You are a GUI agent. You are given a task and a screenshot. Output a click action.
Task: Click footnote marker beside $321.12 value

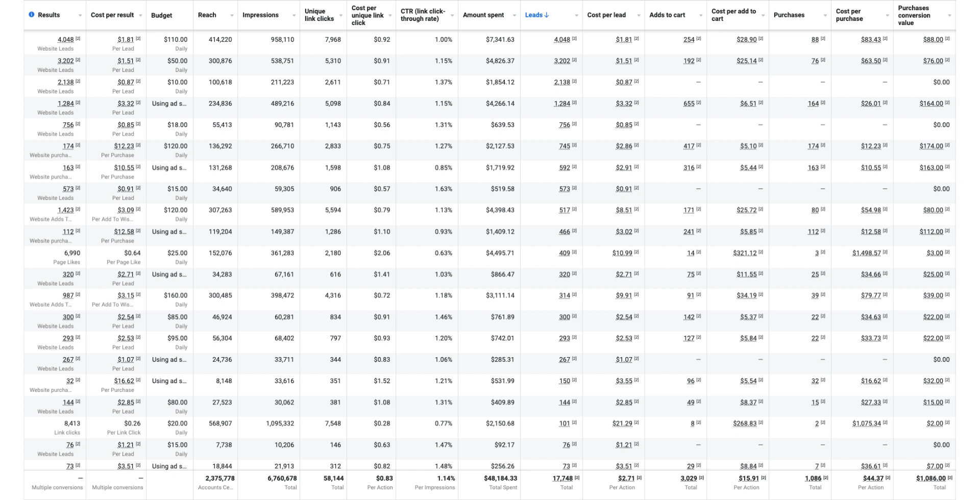761,252
